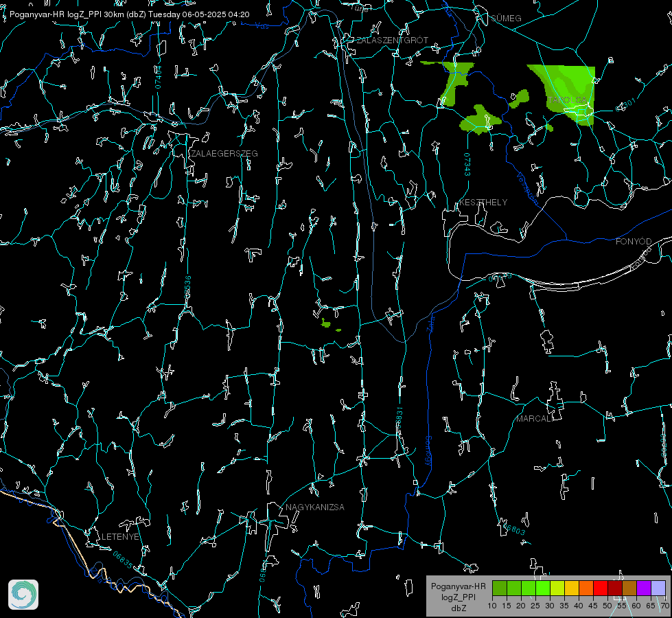Click the KESZTHELY city label
Viewport: 672px width, 618px height.
483,202
